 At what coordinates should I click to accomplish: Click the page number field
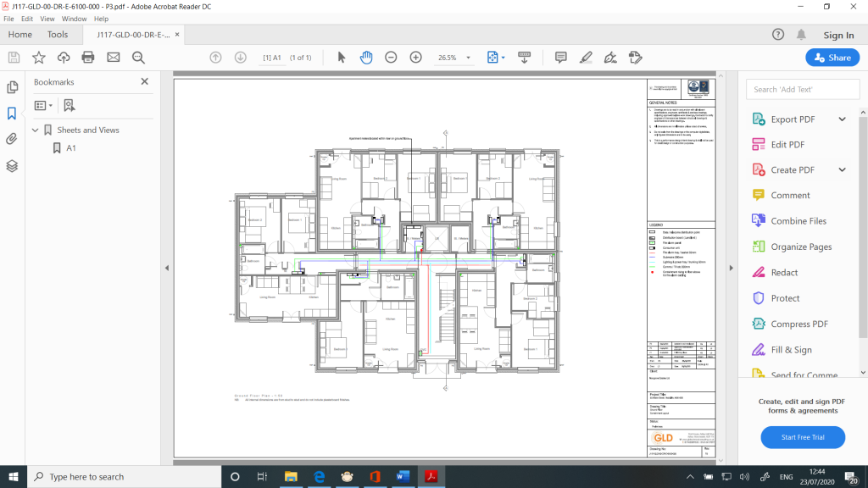point(272,58)
